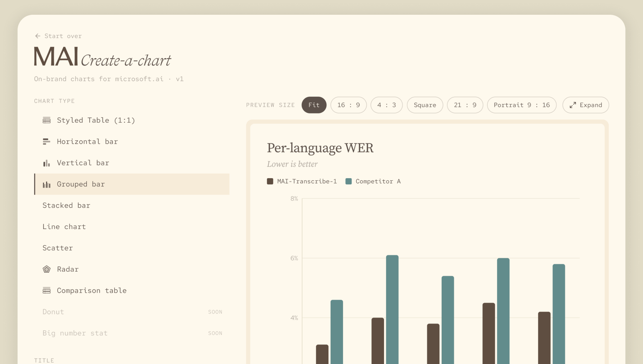Open the Comparison table chart type
This screenshot has width=643, height=364.
pos(132,291)
